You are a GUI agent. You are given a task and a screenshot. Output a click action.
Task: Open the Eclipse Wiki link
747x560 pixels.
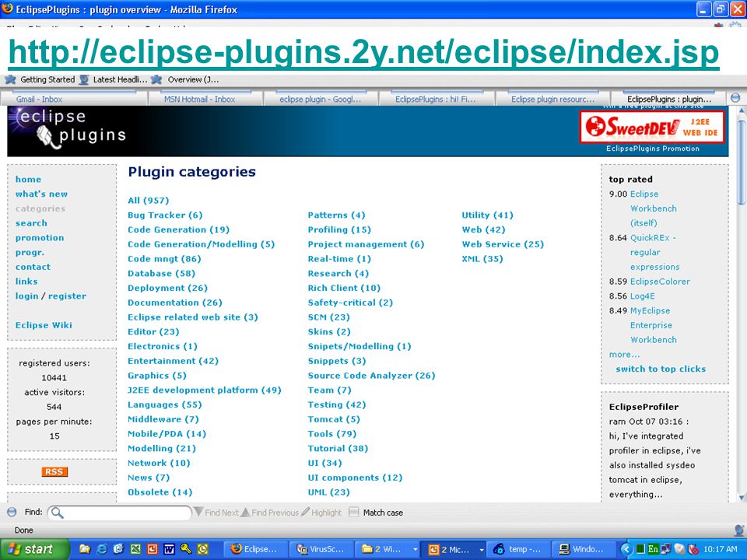pos(44,325)
